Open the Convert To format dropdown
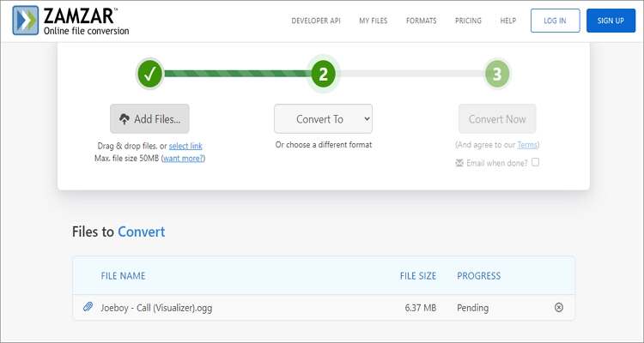The width and height of the screenshot is (644, 343). point(323,119)
